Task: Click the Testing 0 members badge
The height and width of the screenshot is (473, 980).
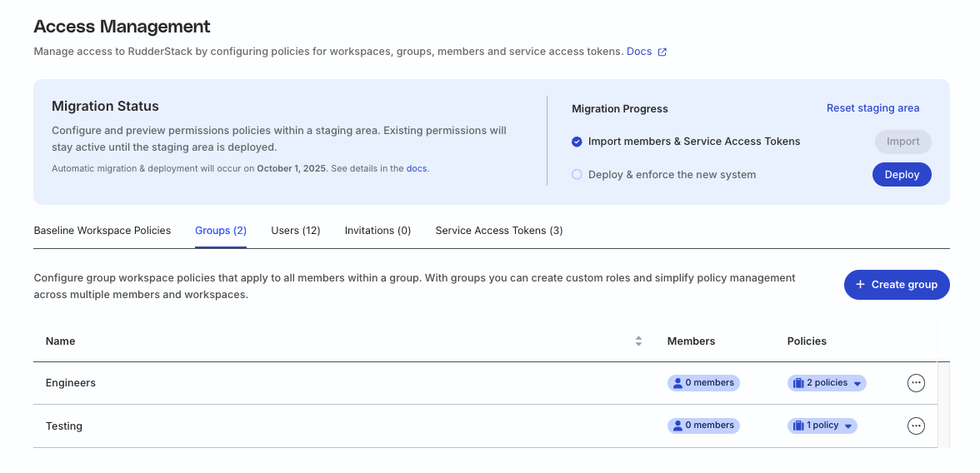Action: click(703, 426)
